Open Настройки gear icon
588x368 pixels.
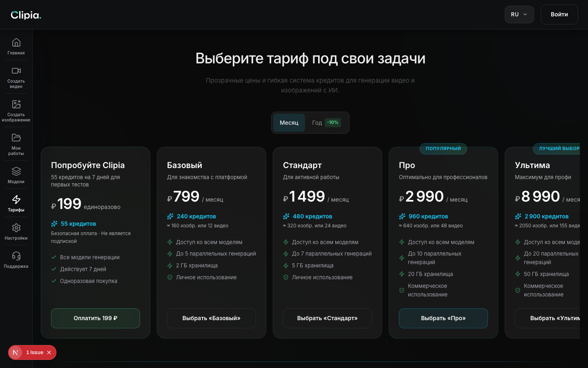tap(16, 228)
